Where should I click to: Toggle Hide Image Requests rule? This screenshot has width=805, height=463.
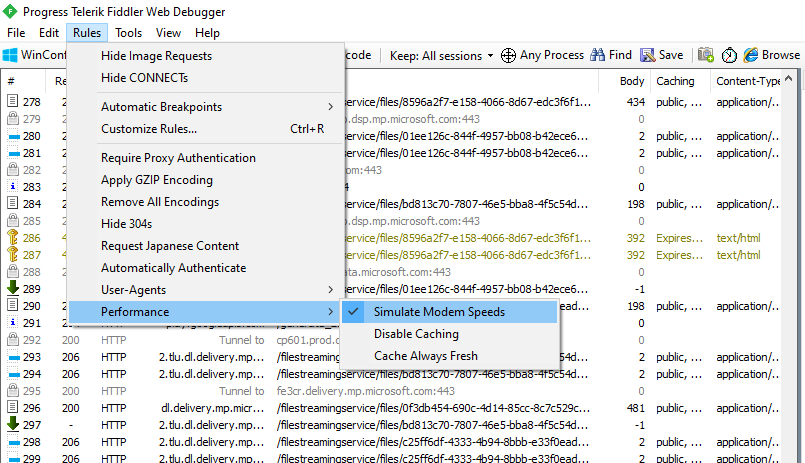coord(205,56)
